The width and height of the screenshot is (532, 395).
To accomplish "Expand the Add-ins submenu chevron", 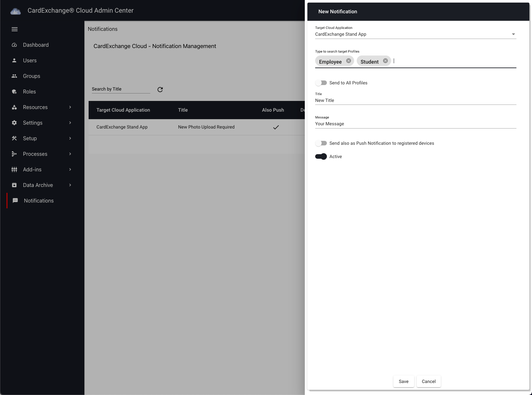I will point(70,170).
